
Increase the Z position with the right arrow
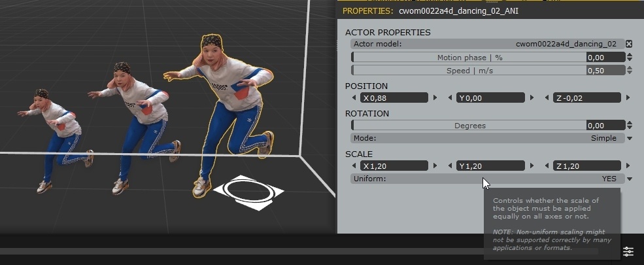628,97
